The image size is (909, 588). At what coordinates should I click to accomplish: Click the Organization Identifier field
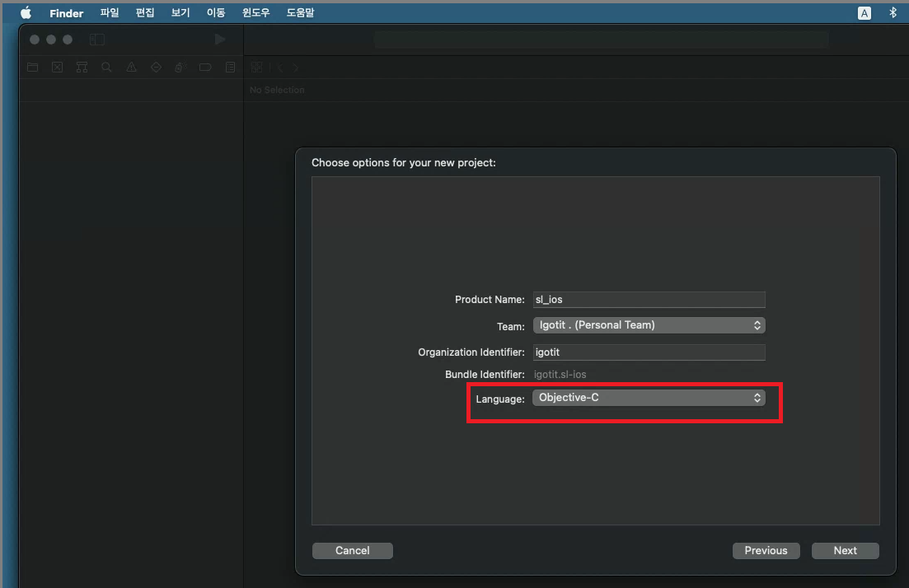click(x=649, y=352)
